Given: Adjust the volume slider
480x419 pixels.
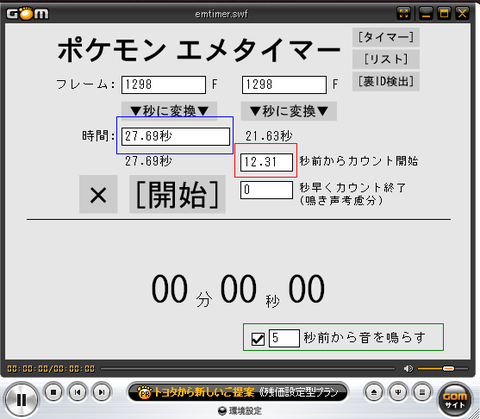Looking at the screenshot, I should [x=443, y=368].
